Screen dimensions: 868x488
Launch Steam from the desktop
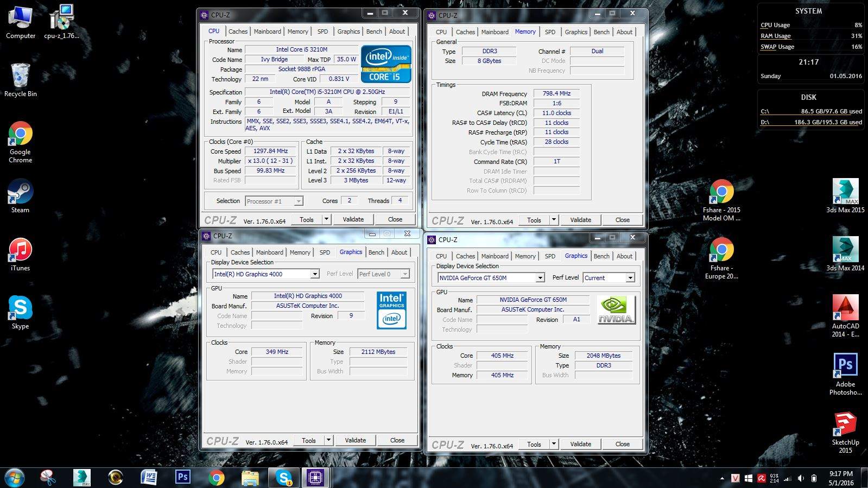(20, 196)
